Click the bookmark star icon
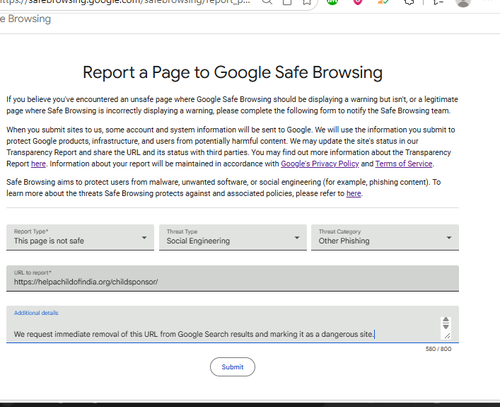The width and height of the screenshot is (500, 407). tap(307, 2)
